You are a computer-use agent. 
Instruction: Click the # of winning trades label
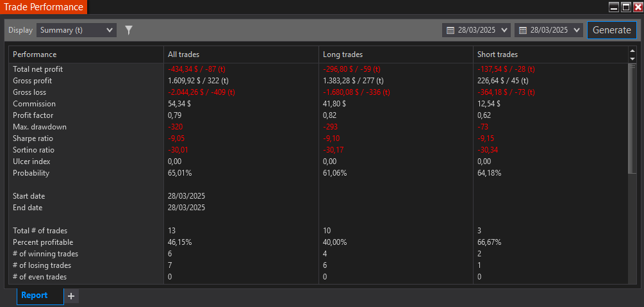pyautogui.click(x=45, y=254)
